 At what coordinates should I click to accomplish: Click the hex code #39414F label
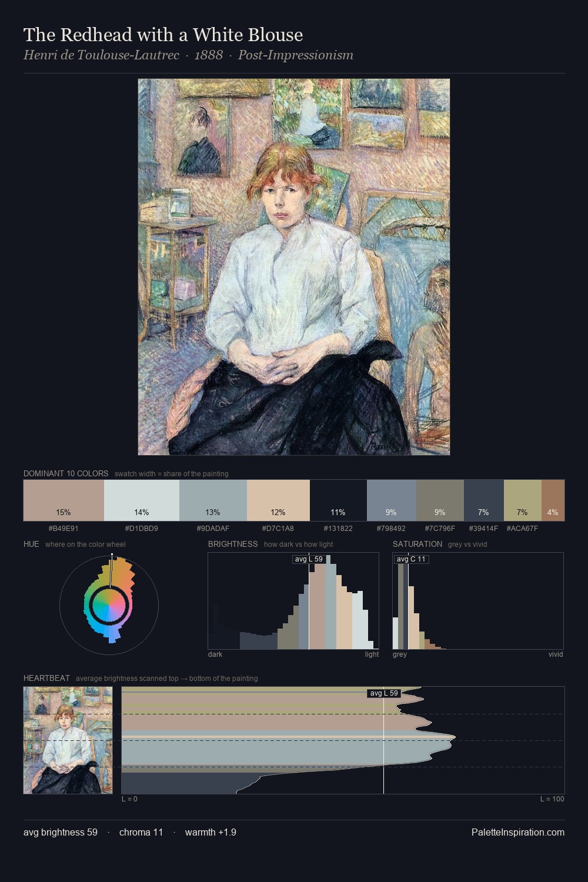483,529
